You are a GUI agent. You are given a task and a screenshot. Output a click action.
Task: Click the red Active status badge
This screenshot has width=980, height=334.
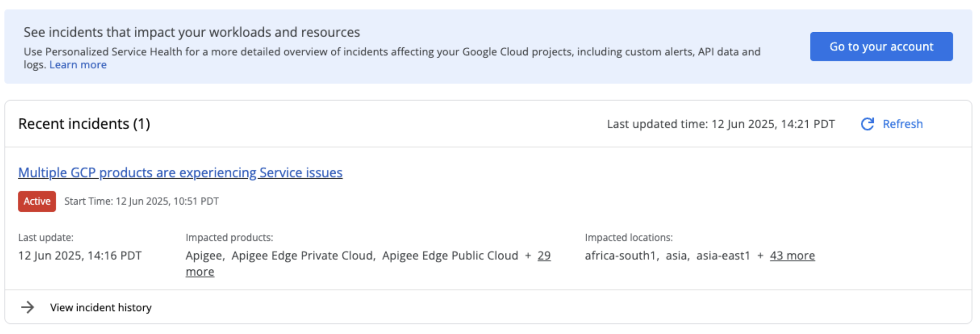37,202
